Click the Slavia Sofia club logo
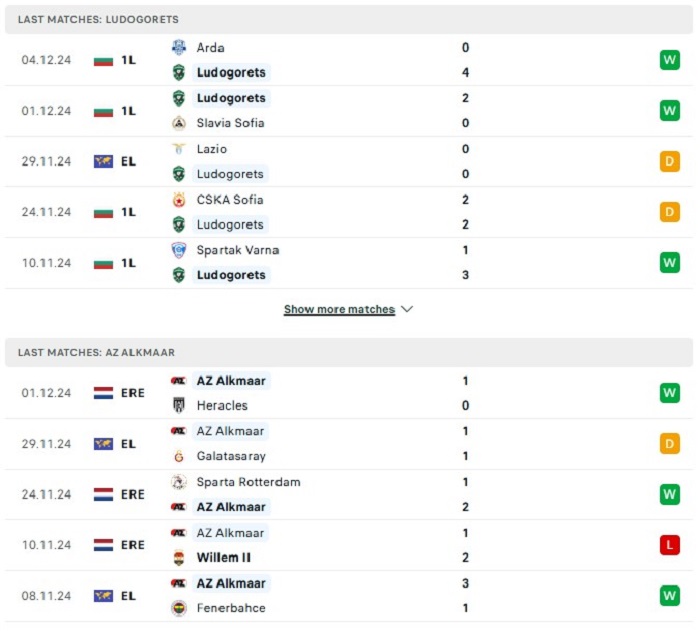The image size is (700, 631). (x=179, y=123)
